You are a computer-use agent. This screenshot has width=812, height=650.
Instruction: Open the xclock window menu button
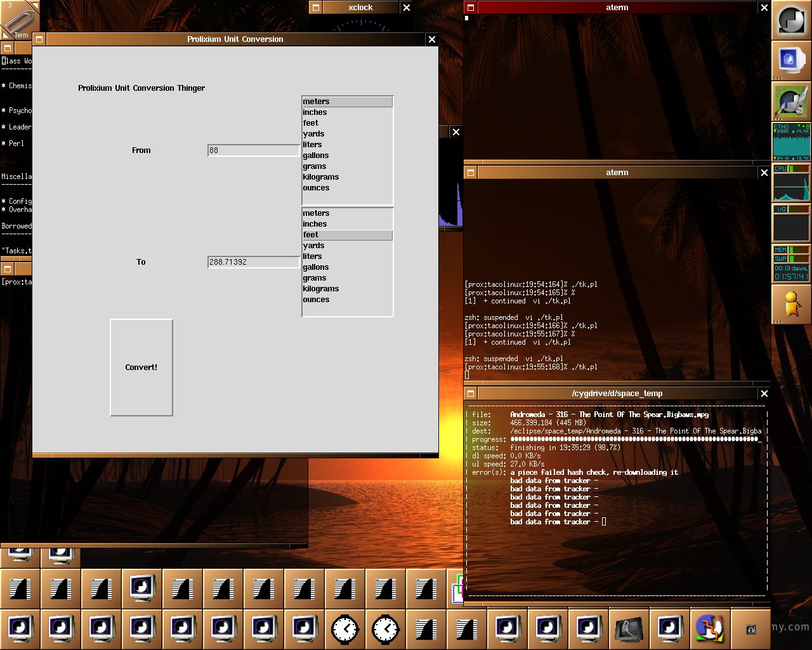click(315, 8)
